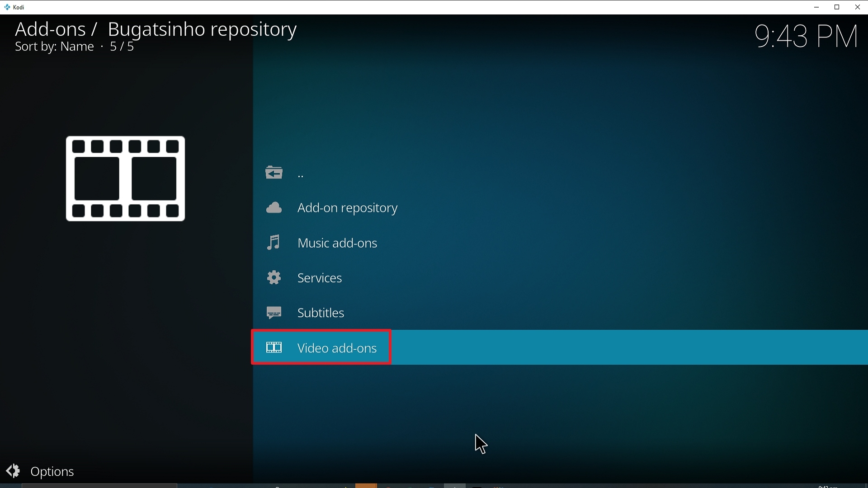Click the Options gear icon

point(13,471)
